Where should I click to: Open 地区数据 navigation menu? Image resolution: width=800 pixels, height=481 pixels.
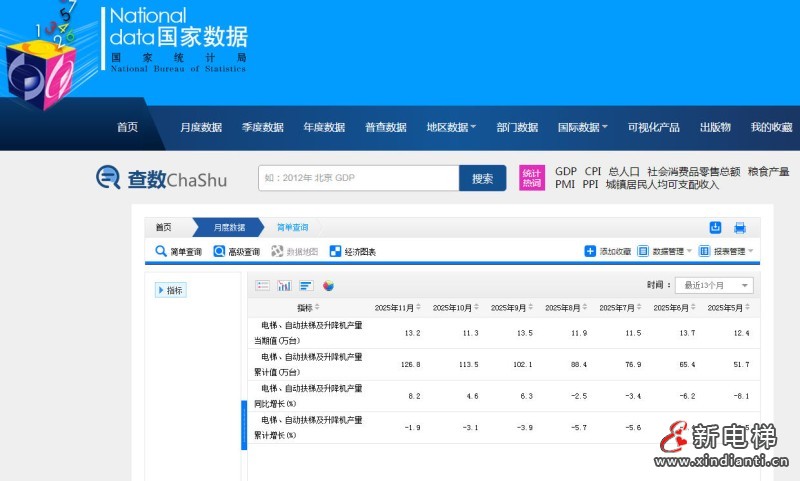[x=451, y=127]
